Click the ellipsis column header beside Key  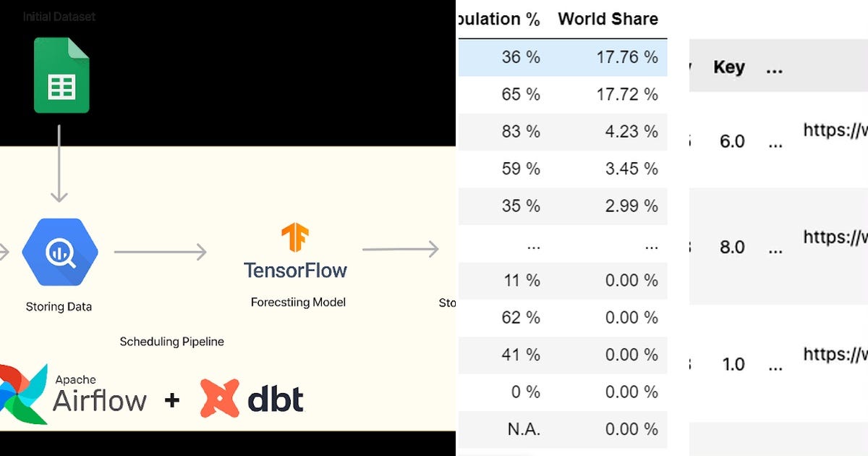click(775, 69)
